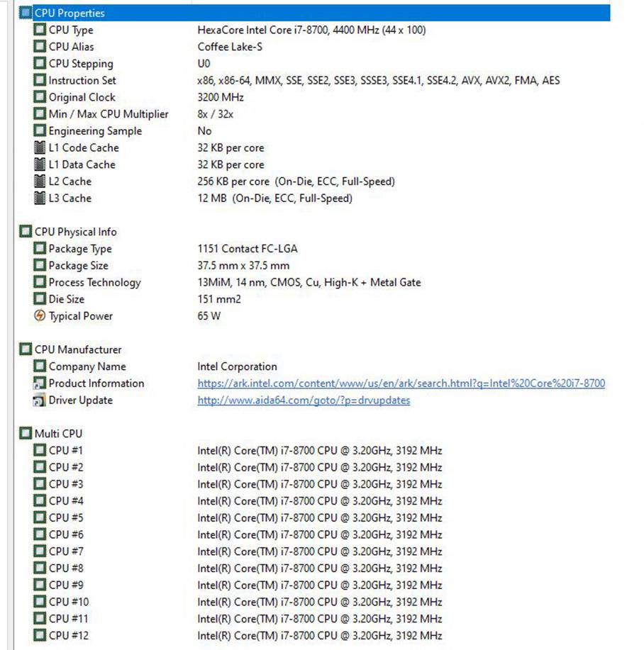Viewport: 644px width, 650px height.
Task: Click the Driver Update shortcut icon
Action: click(40, 400)
